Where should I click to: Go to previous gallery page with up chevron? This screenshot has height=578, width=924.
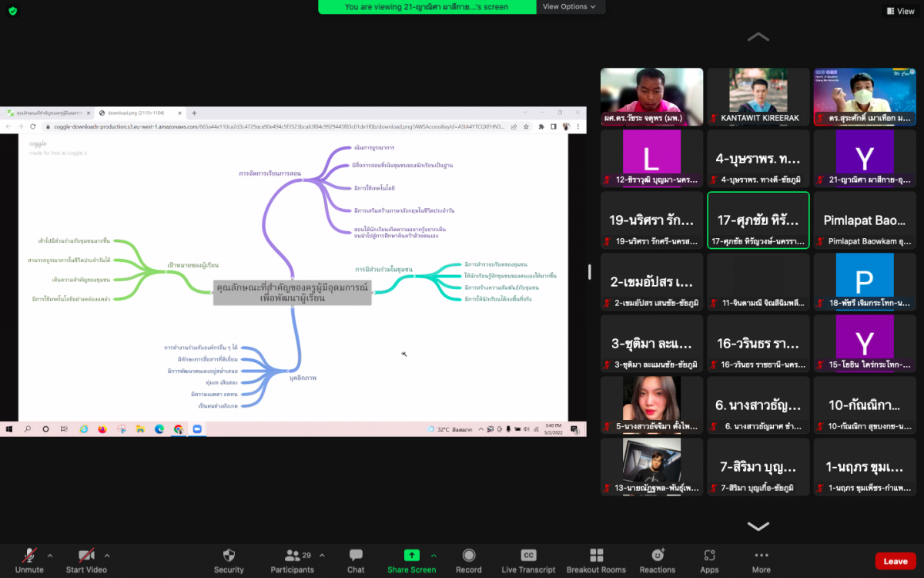pos(758,37)
